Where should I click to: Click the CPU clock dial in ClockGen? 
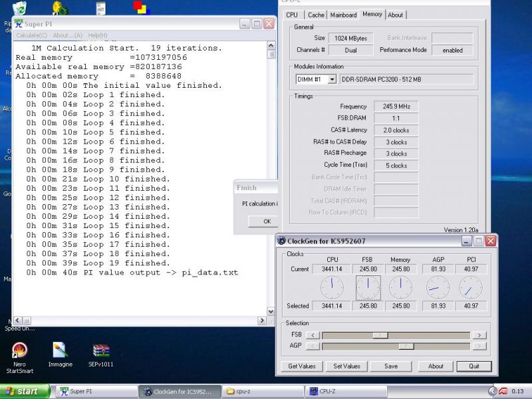point(332,287)
